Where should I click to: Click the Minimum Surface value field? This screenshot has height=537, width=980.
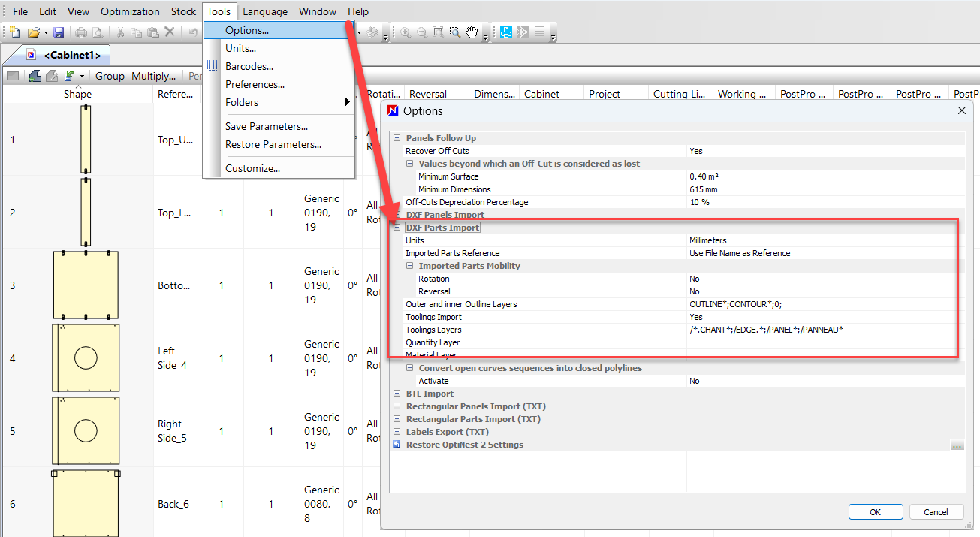(825, 176)
